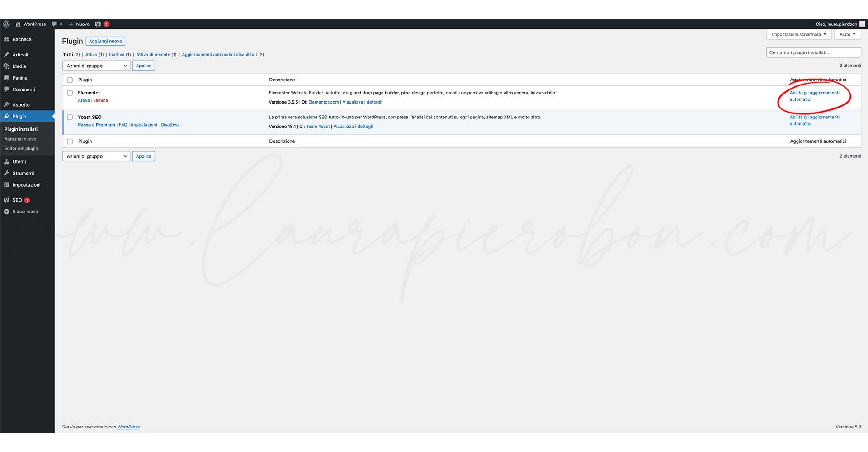868x452 pixels.
Task: Open Team Yoast author link
Action: (318, 127)
